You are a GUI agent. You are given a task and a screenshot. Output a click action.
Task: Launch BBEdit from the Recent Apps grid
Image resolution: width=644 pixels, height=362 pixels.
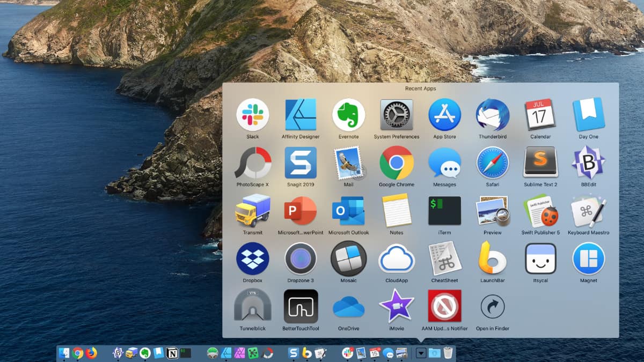589,162
